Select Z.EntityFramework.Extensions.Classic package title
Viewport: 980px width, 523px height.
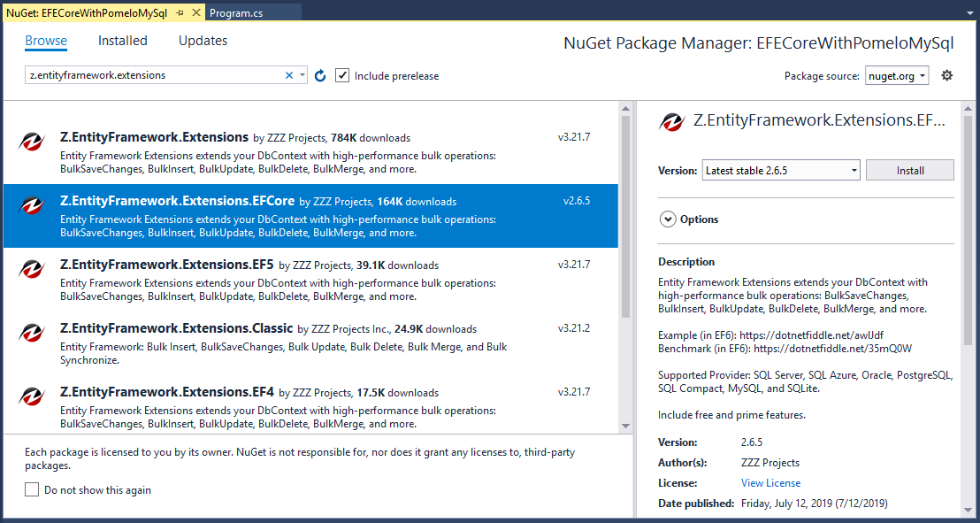[176, 327]
